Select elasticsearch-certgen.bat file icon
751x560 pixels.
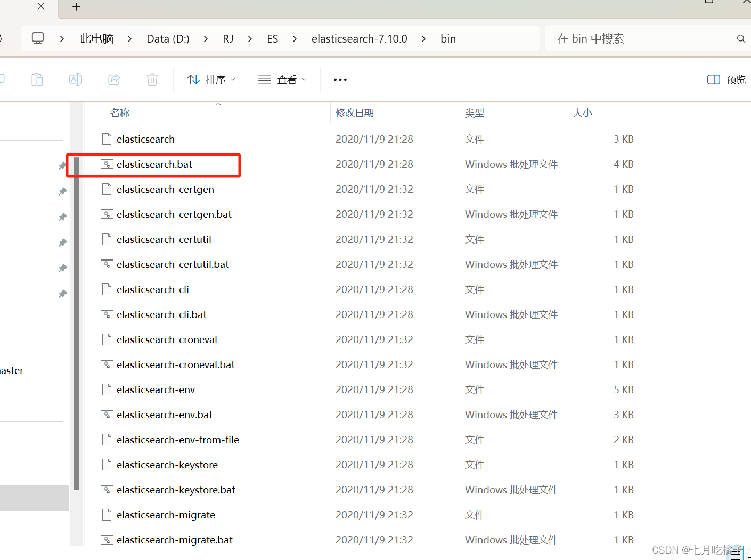coord(107,214)
